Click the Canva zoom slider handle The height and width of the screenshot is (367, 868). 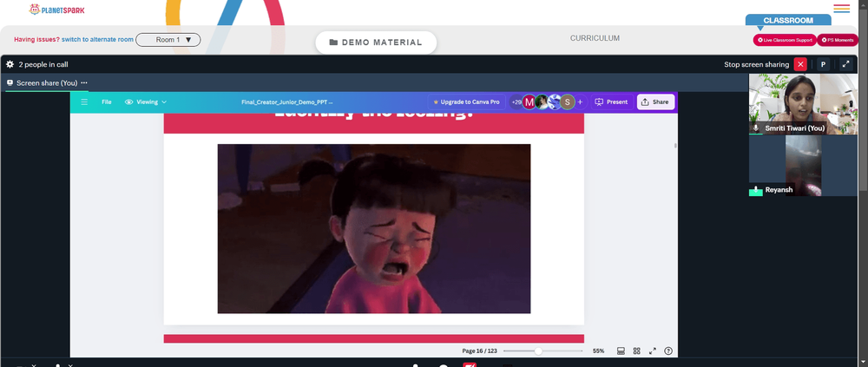pos(538,351)
